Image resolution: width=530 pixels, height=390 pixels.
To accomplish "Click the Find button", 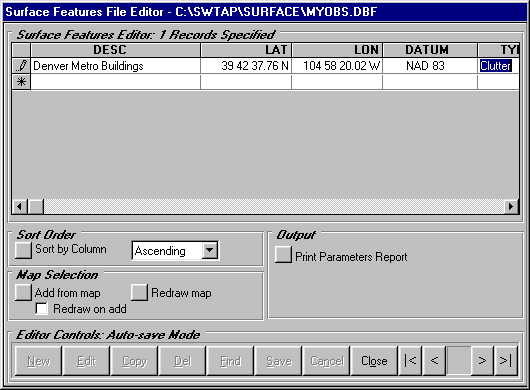I will pos(231,361).
